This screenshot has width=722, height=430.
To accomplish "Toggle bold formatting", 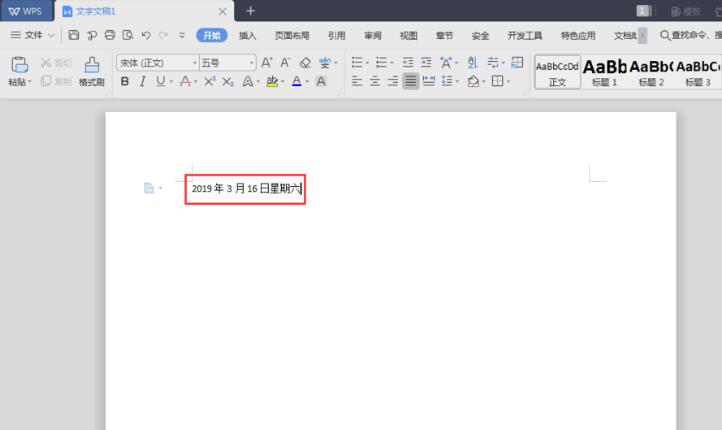I will point(125,81).
